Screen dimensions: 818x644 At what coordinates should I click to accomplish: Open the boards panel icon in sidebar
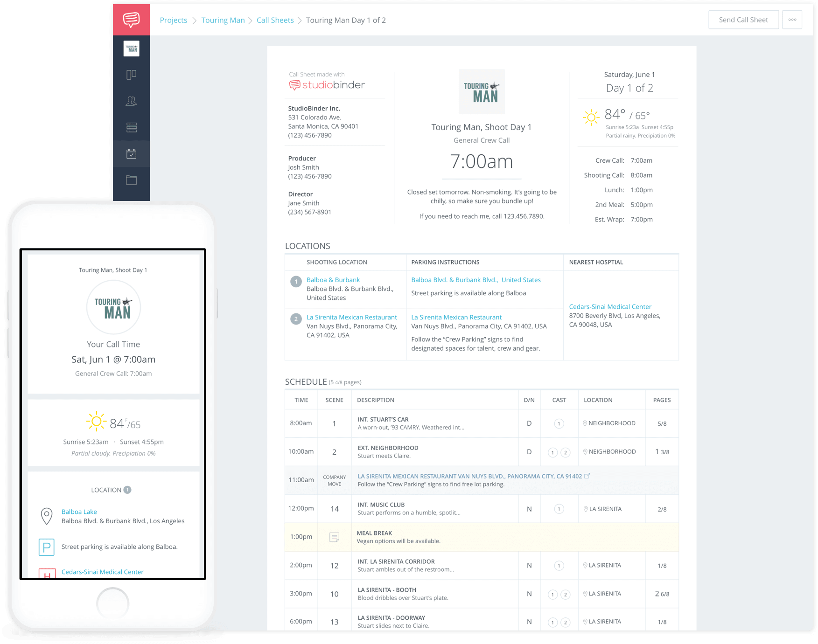coord(131,75)
